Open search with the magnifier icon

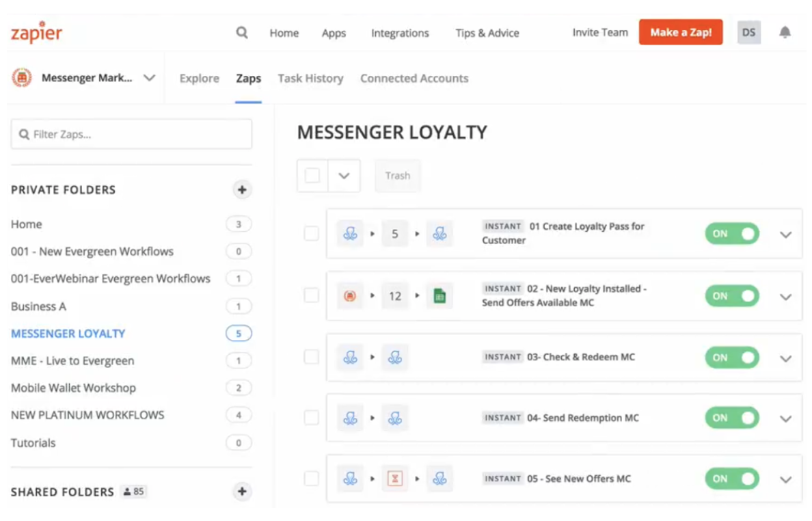pyautogui.click(x=242, y=33)
